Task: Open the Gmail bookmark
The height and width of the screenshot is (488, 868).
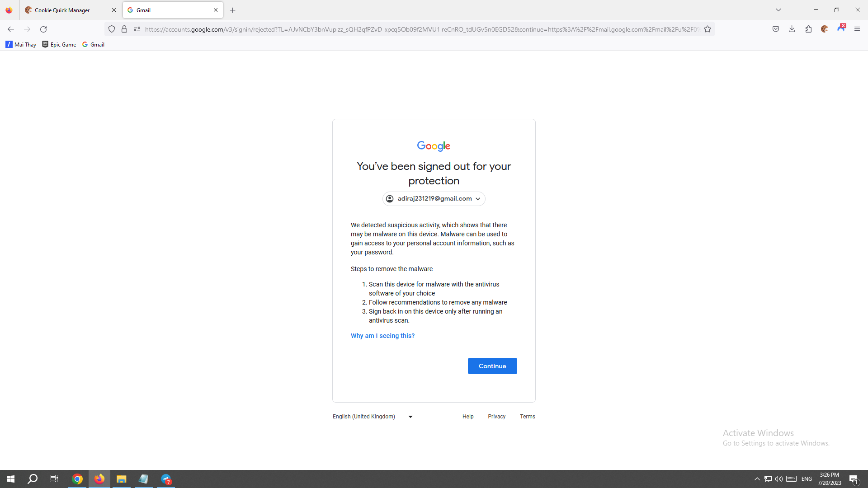Action: pos(94,44)
